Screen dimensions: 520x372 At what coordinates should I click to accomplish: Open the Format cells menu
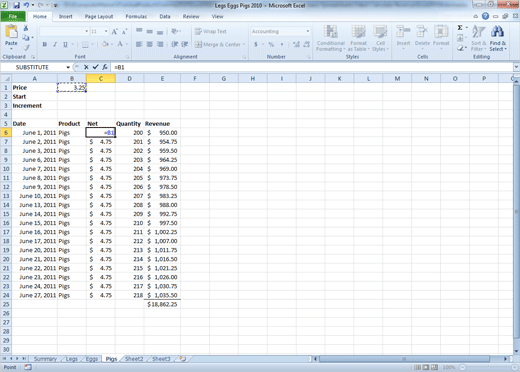pos(441,38)
